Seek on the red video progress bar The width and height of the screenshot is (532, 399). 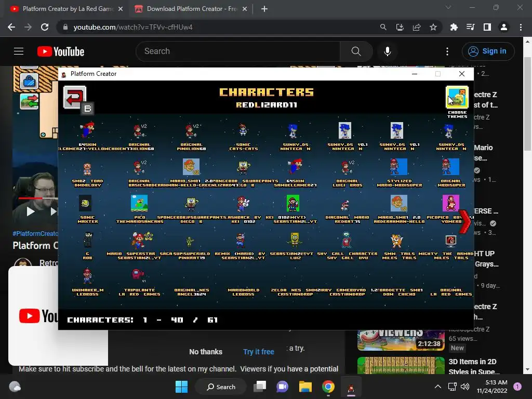click(38, 198)
